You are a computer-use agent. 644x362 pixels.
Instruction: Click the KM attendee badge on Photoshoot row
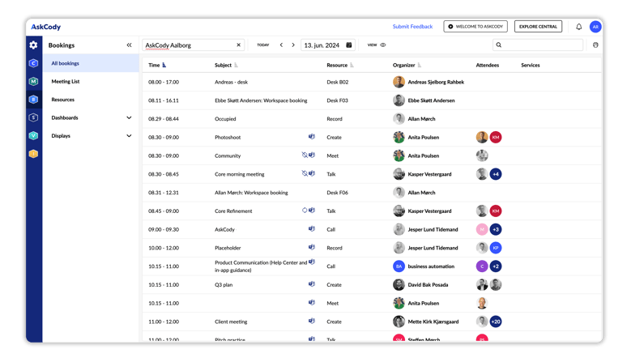point(496,137)
